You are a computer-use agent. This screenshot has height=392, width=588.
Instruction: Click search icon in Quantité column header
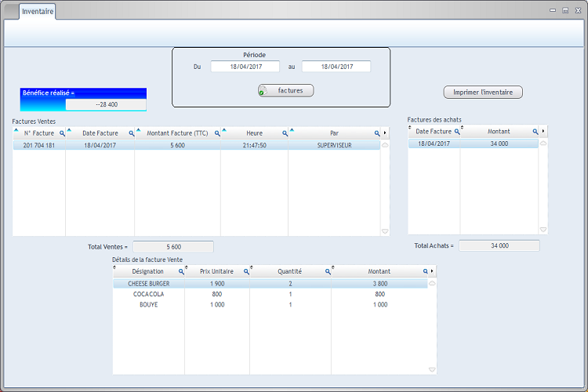[x=328, y=271]
